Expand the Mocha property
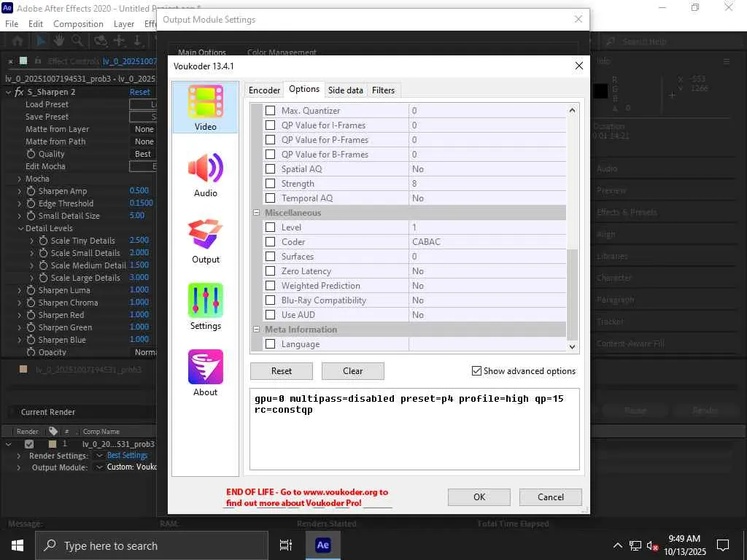The width and height of the screenshot is (747, 560). pos(20,179)
